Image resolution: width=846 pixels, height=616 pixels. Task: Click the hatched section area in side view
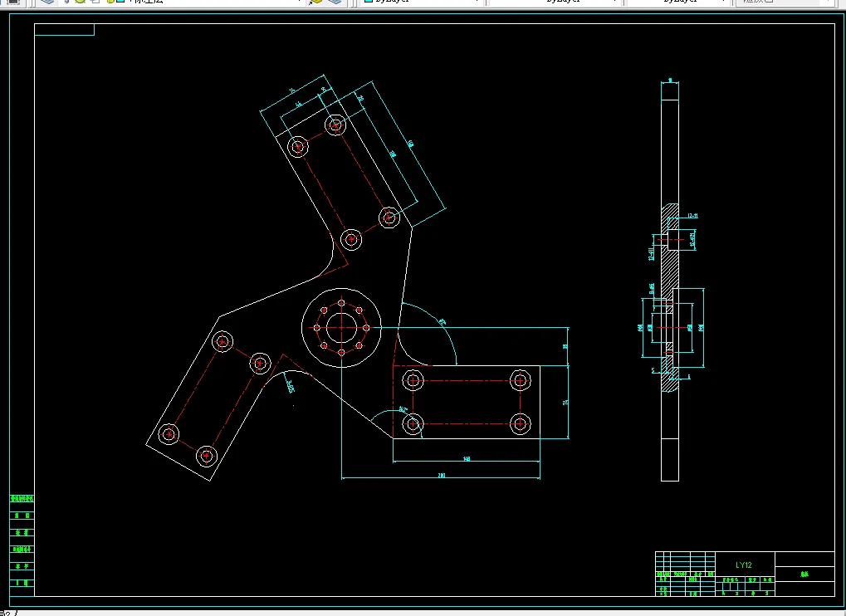click(669, 270)
